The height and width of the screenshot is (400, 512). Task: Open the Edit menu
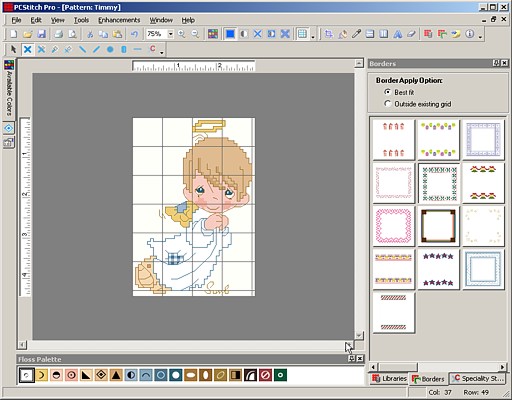tap(36, 20)
